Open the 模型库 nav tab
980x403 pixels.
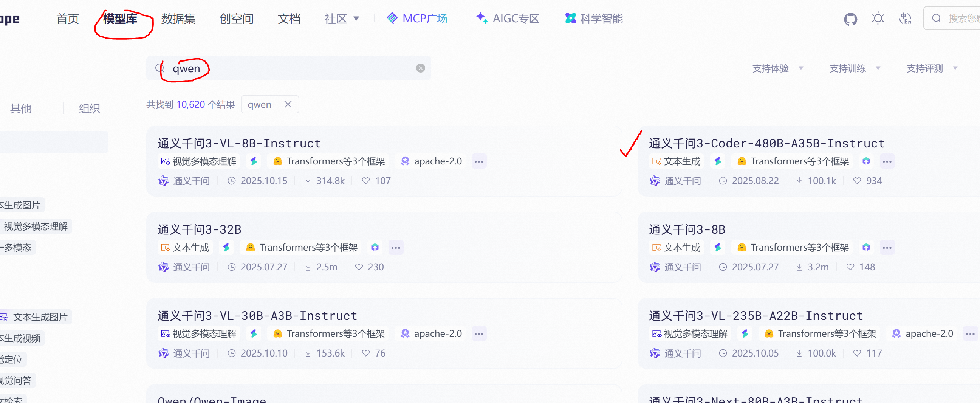(120, 19)
